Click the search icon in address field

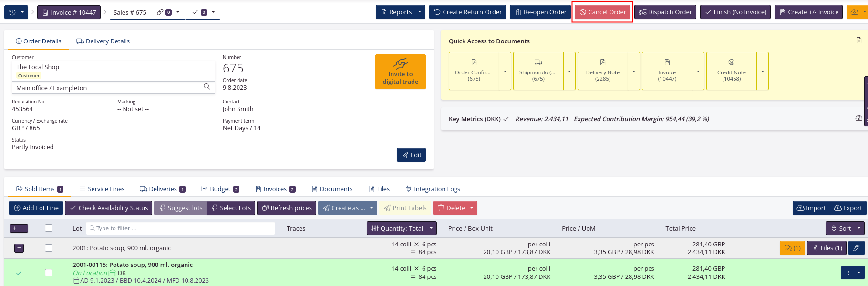coord(207,87)
